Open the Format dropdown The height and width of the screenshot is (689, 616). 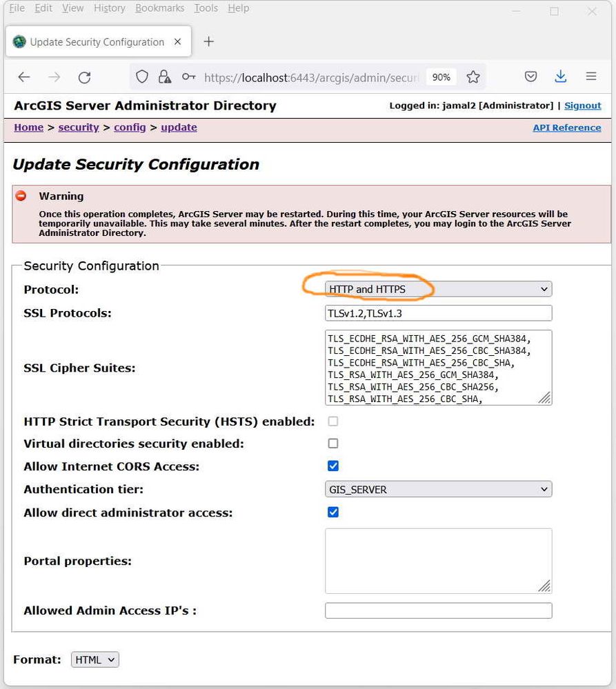95,660
